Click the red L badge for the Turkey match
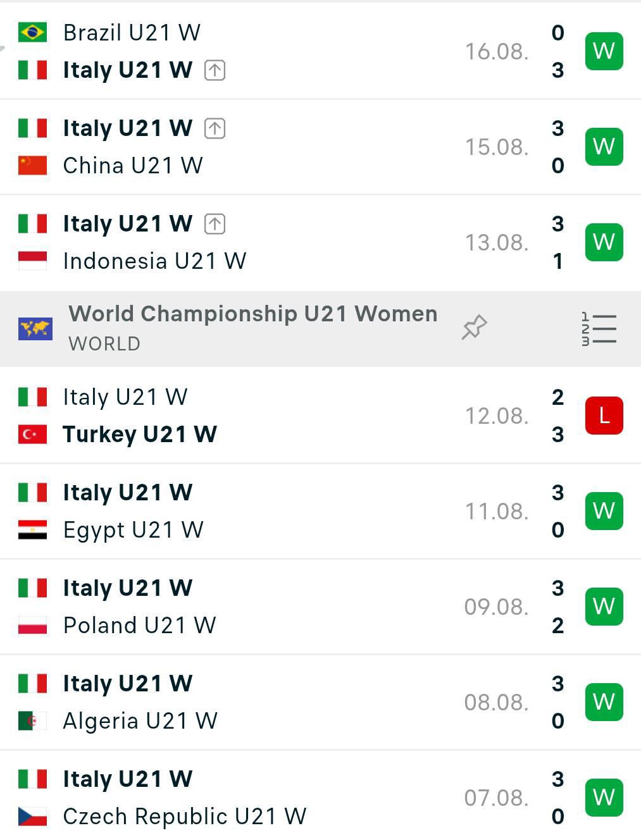This screenshot has width=641, height=840. point(604,416)
